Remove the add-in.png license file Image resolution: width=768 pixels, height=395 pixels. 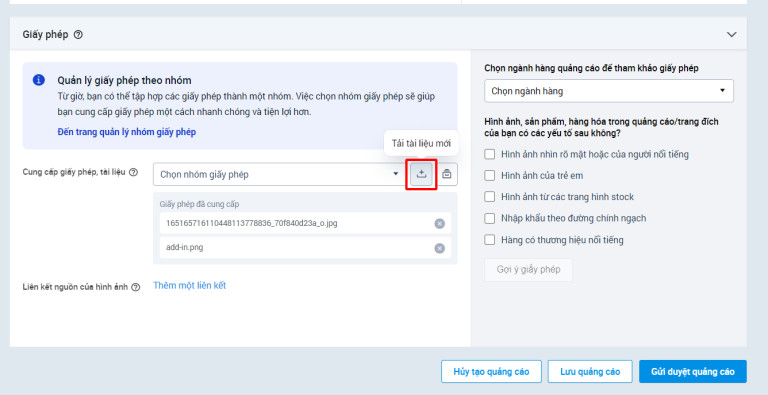440,248
